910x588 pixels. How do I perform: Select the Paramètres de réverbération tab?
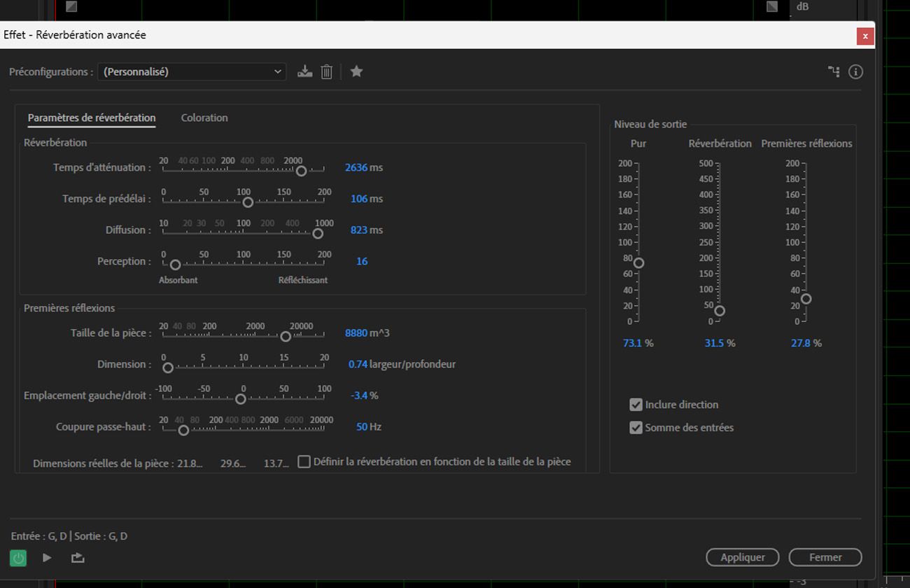pyautogui.click(x=92, y=118)
